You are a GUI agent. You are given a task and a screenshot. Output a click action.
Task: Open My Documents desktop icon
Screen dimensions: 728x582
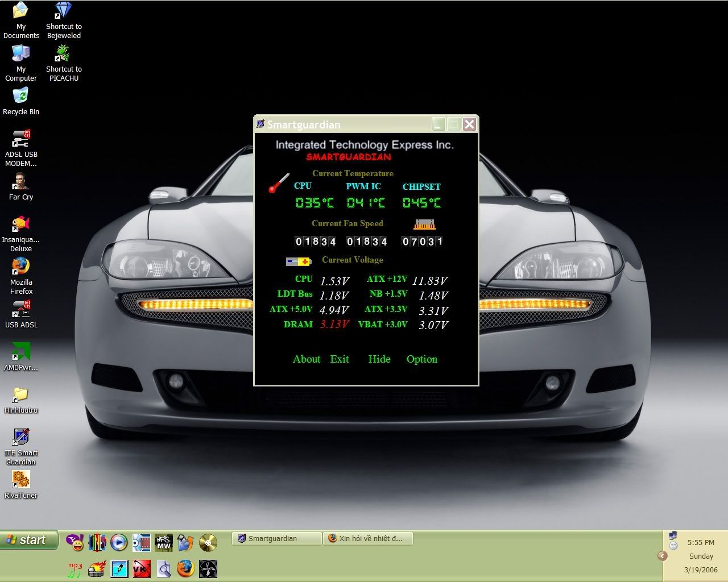(21, 20)
